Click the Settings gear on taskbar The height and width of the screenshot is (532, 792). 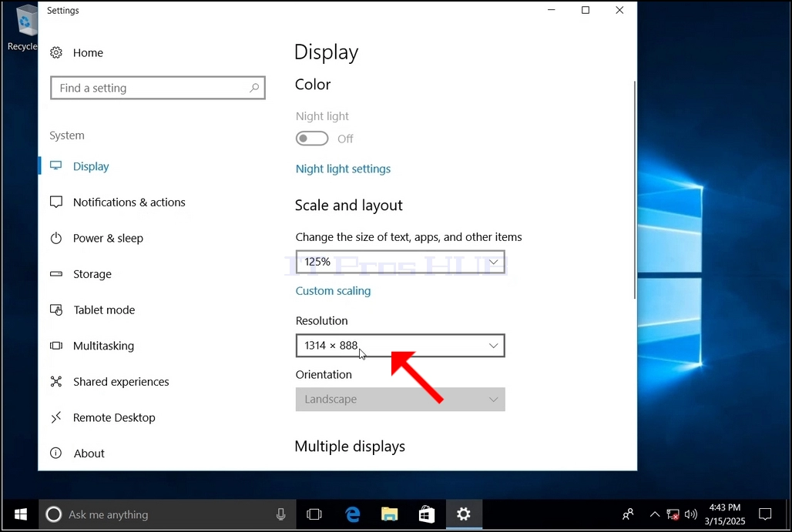tap(464, 514)
